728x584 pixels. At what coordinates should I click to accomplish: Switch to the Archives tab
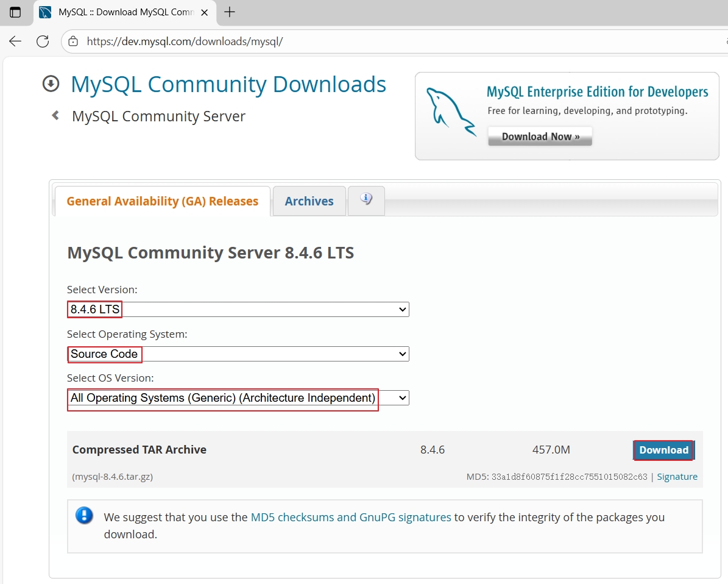(309, 201)
